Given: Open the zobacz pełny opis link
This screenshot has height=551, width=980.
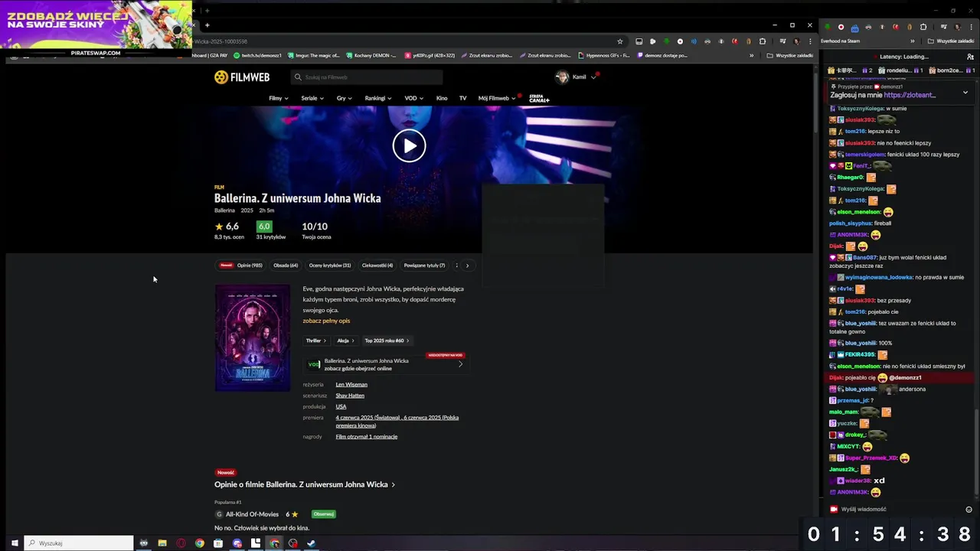Looking at the screenshot, I should pyautogui.click(x=326, y=321).
